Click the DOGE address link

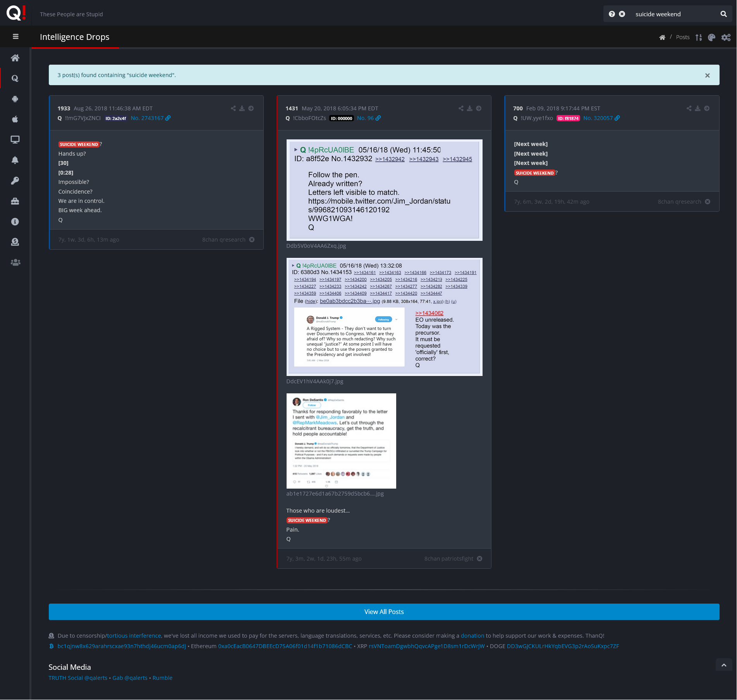pyautogui.click(x=563, y=646)
